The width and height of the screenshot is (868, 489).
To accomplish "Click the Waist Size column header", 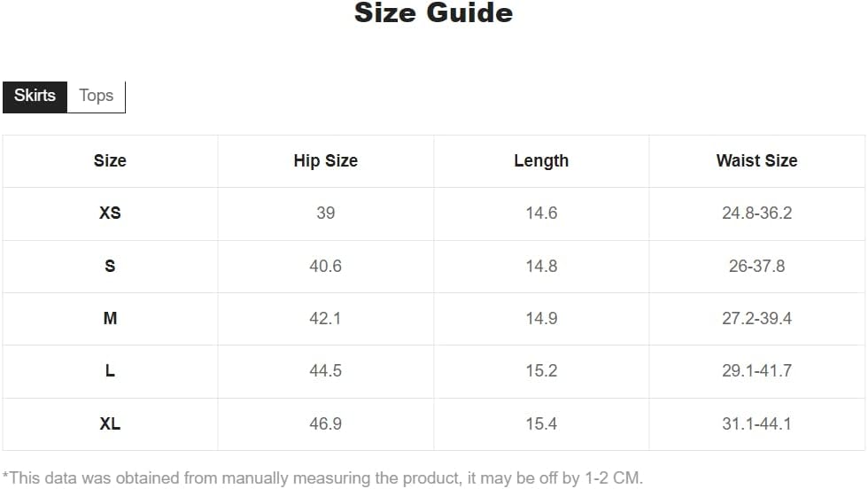I will pyautogui.click(x=756, y=160).
